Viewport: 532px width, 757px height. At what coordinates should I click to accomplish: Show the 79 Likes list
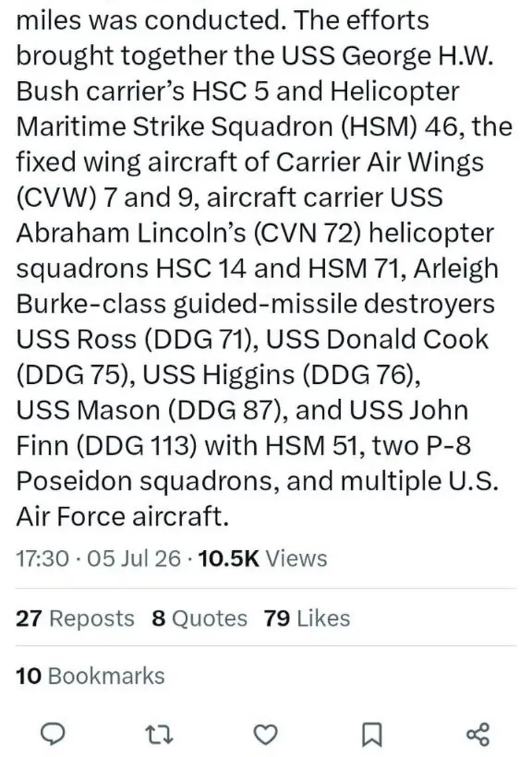pos(307,618)
